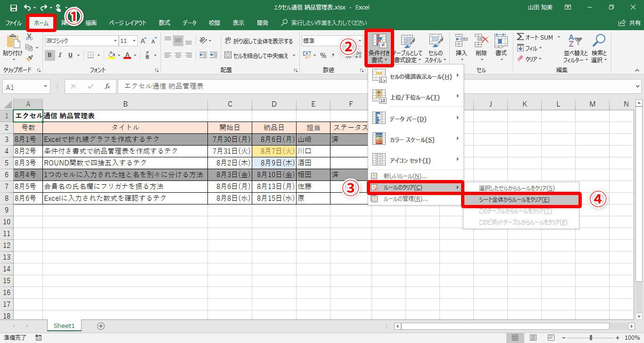Cut selection with the scissors icon

[29, 37]
